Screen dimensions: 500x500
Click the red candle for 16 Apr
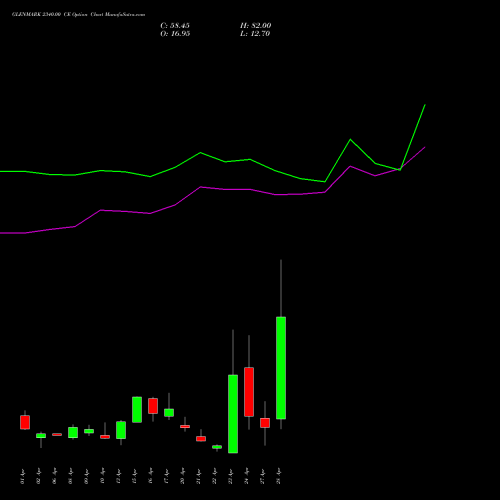click(153, 406)
